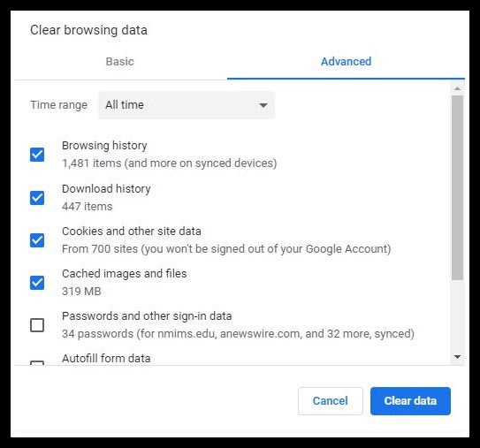Screen dimensions: 480x448
Task: Disable Cookies and other site data checkbox
Action: click(x=37, y=240)
